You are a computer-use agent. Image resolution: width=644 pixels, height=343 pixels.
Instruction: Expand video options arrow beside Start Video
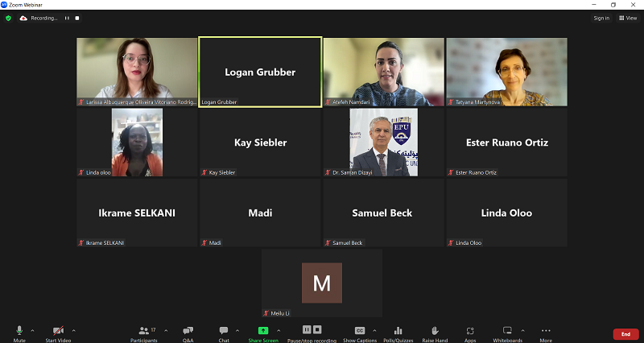tap(74, 330)
